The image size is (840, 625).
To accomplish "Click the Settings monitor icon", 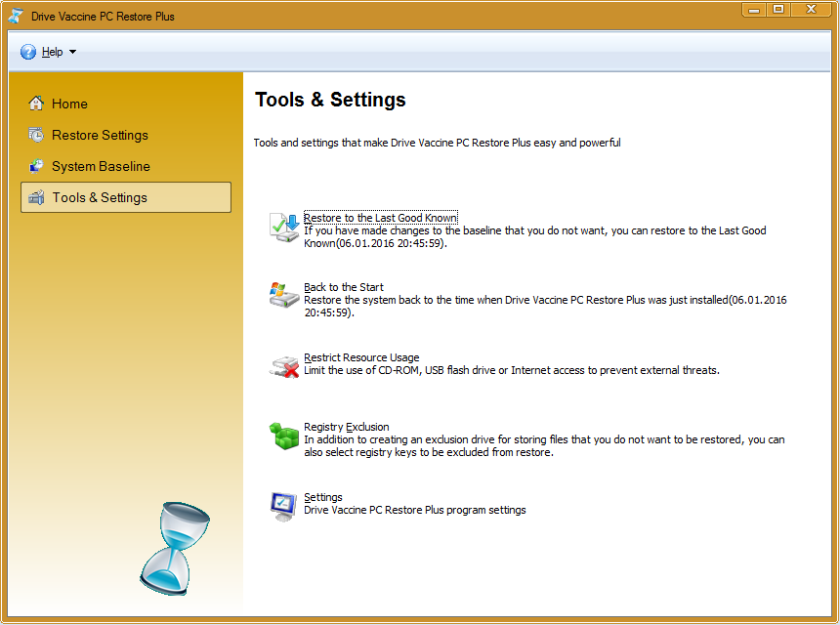I will click(x=283, y=506).
